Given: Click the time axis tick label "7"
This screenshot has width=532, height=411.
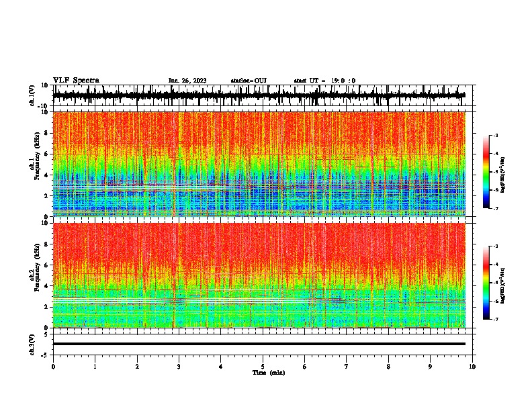Looking at the screenshot, I should coord(347,367).
